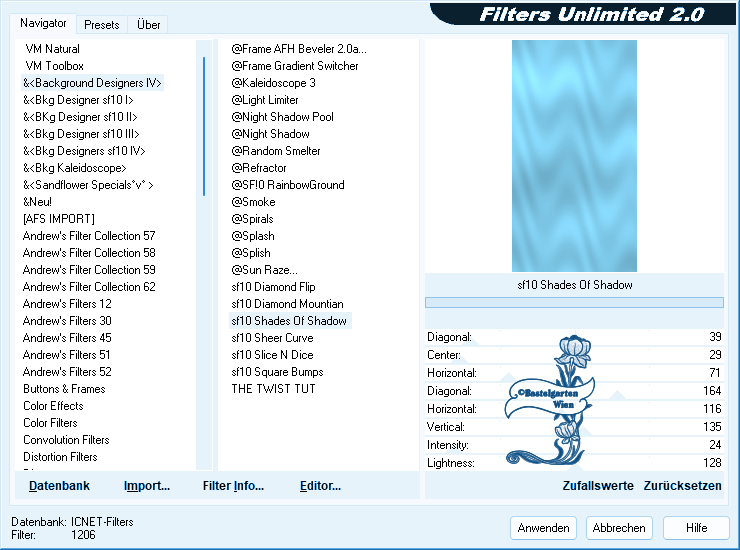Select &<Background Designers IV> category
Screen dimensions: 740x550
click(x=92, y=83)
